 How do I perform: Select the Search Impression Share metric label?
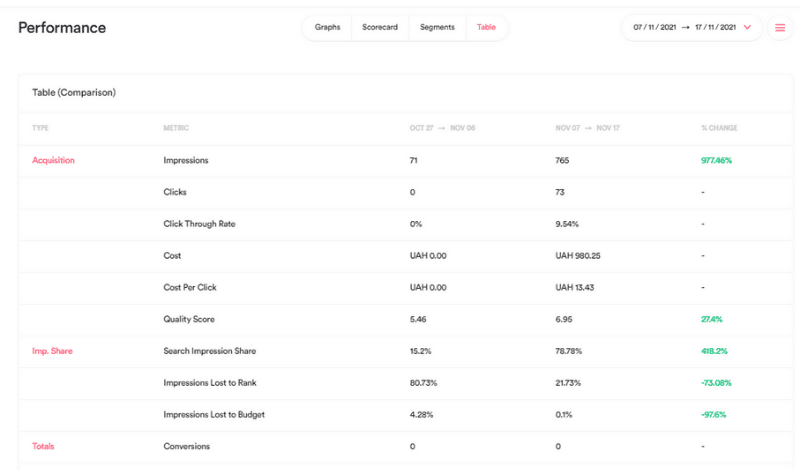coord(210,351)
